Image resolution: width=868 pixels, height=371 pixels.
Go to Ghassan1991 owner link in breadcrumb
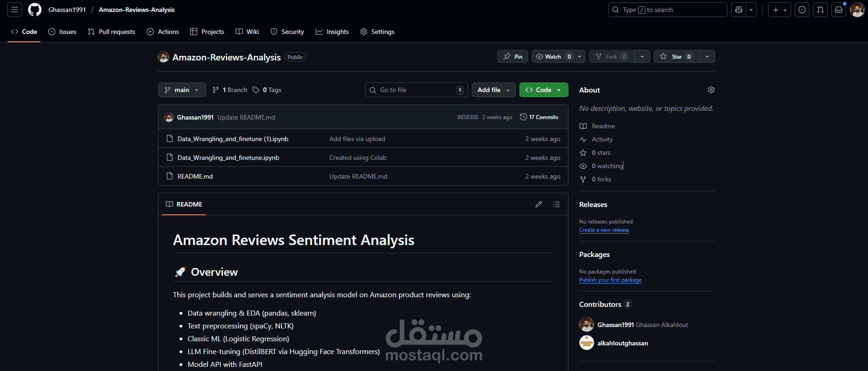[67, 10]
